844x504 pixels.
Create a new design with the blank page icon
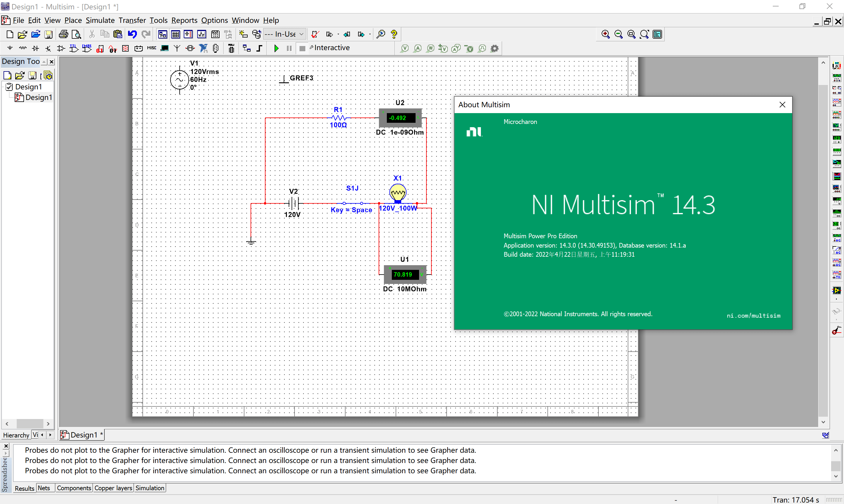tap(10, 34)
